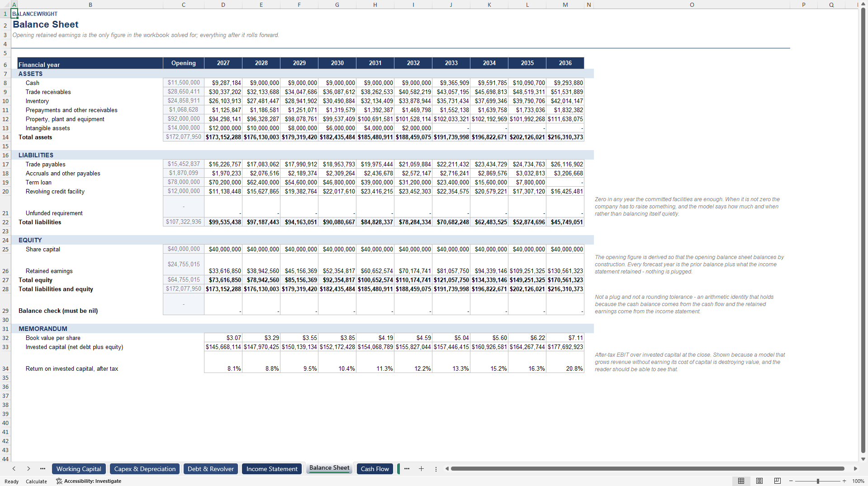Click the Opening column header cell
The height and width of the screenshot is (486, 868).
[184, 63]
